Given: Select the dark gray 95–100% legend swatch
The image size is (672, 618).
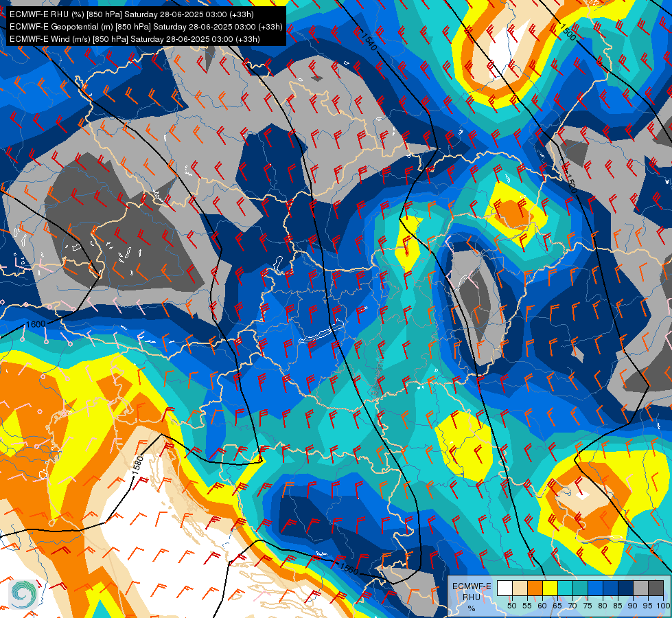Looking at the screenshot, I should 656,588.
